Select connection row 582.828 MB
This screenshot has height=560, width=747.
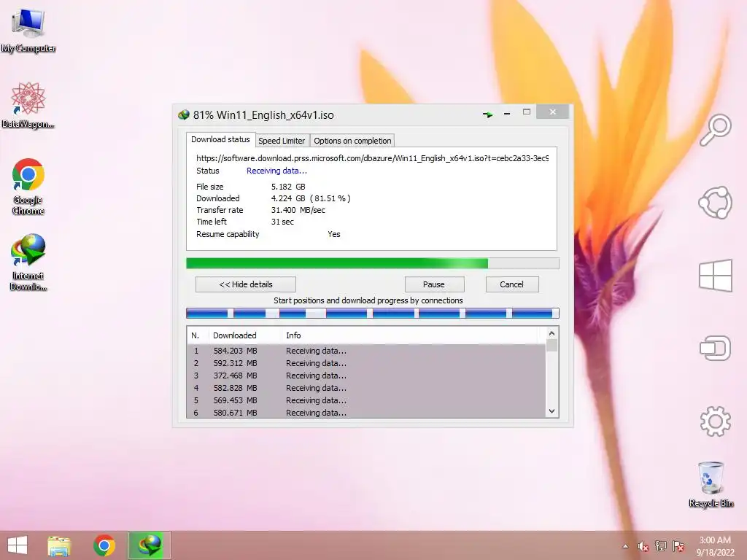pos(366,388)
